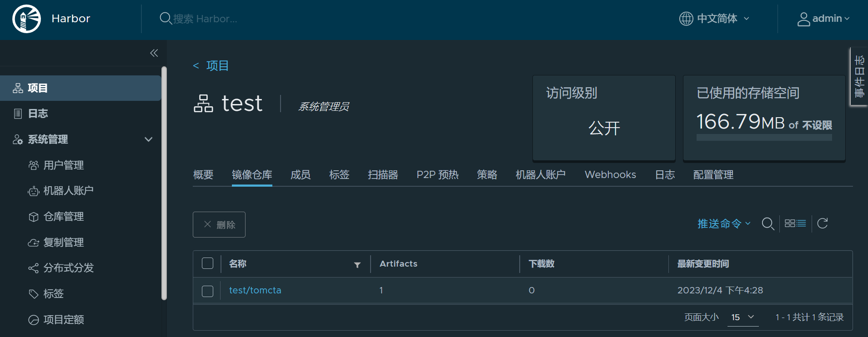
Task: Click the 名称 column filter icon
Action: coord(357,265)
